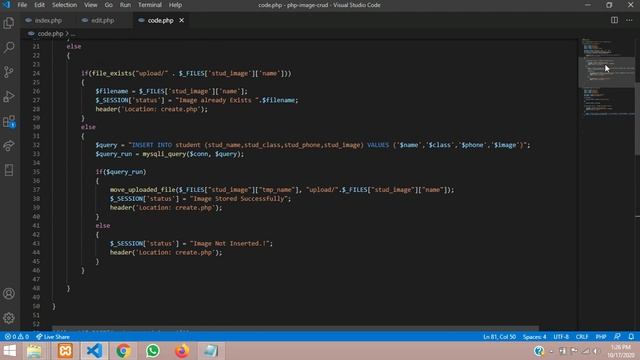The height and width of the screenshot is (360, 640).
Task: Change language mode via PHP indicator
Action: 600,337
